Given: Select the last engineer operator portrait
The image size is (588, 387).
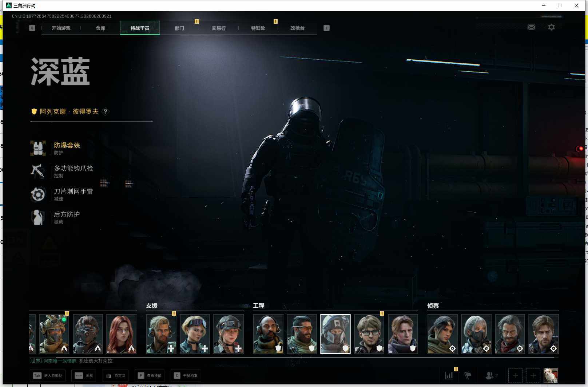Looking at the screenshot, I should pos(403,334).
